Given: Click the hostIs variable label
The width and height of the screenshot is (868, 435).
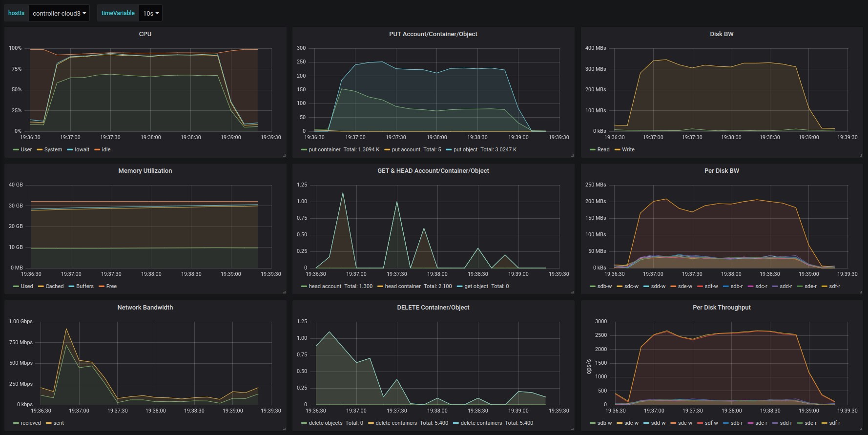Looking at the screenshot, I should tap(16, 13).
